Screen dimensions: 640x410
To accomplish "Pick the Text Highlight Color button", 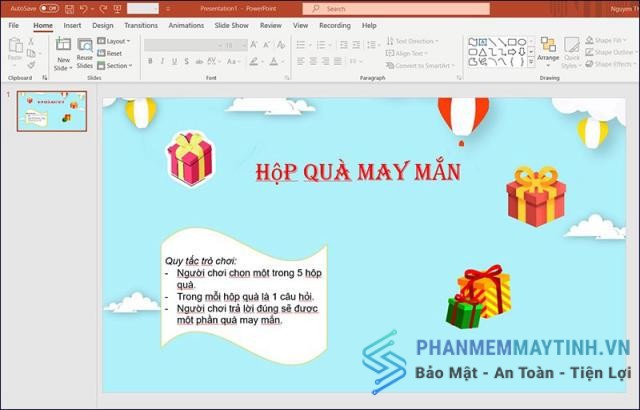I will (x=253, y=62).
